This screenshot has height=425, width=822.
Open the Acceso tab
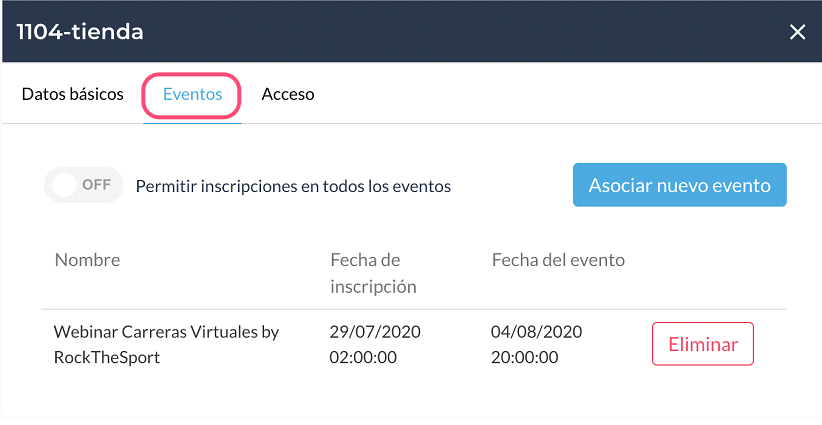click(288, 95)
